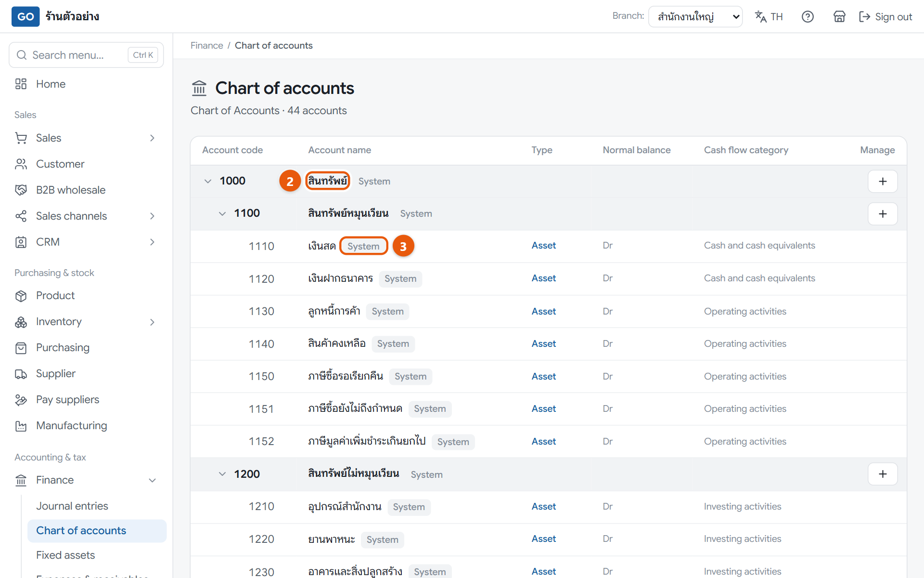
Task: Collapse the Finance submenu chevron
Action: click(x=152, y=480)
